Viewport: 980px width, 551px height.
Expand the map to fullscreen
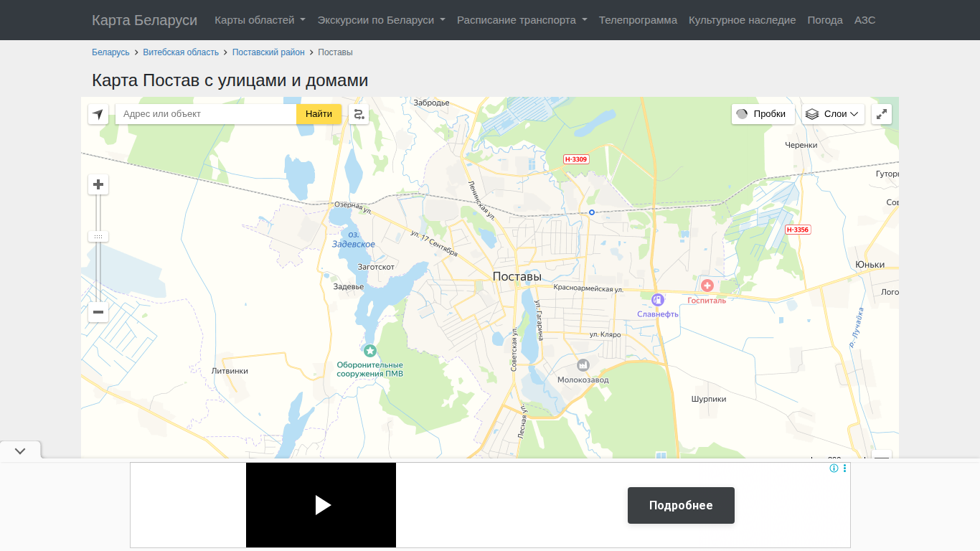tap(882, 114)
